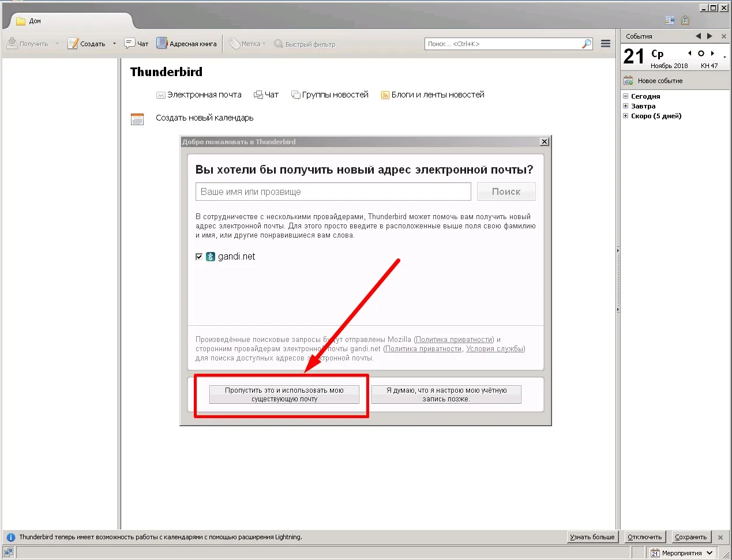This screenshot has height=560, width=732.
Task: Click the online status icon in the status bar
Action: pos(8,553)
